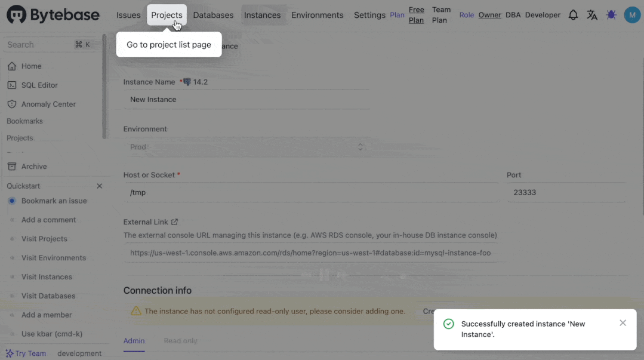This screenshot has height=360, width=644.
Task: Select the Owner role
Action: point(489,15)
